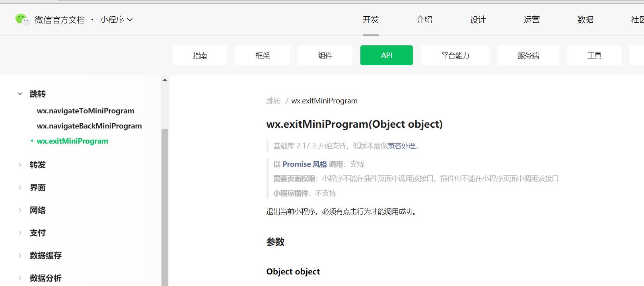The height and width of the screenshot is (286, 644).
Task: Click the 数据缓存 sidebar section title
Action: [x=46, y=255]
